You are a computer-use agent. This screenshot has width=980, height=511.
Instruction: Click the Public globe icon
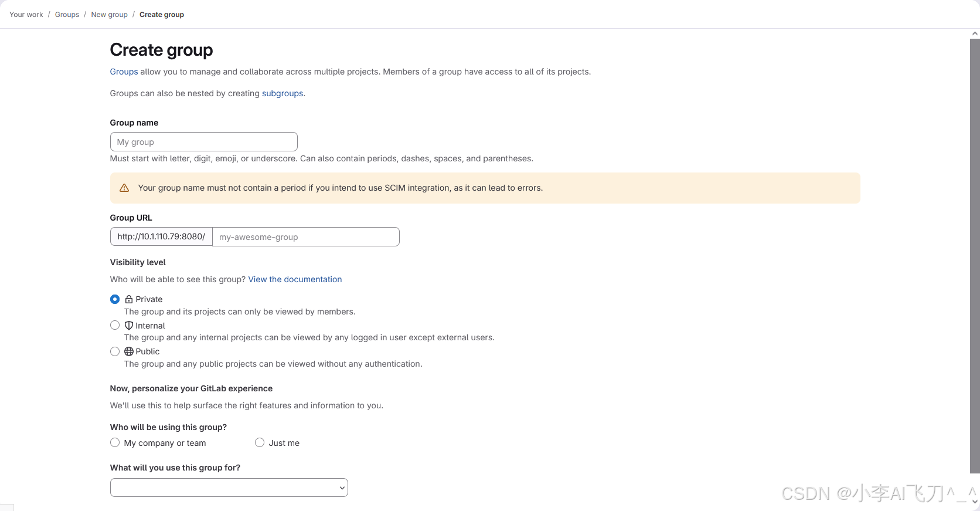pyautogui.click(x=129, y=351)
